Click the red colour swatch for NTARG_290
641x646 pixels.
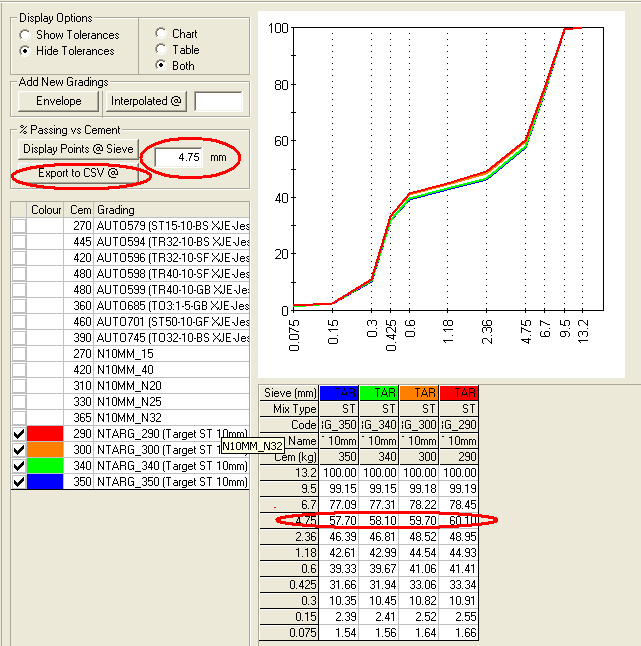(x=46, y=434)
